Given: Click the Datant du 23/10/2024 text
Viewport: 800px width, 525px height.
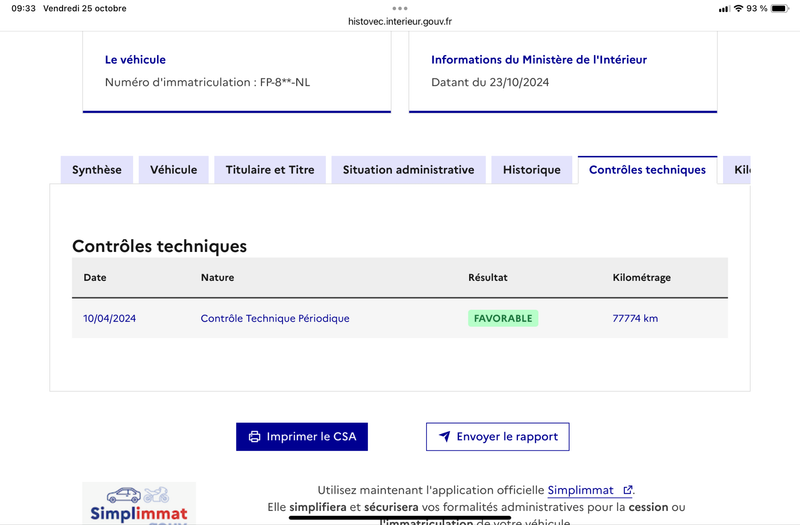Looking at the screenshot, I should coord(490,82).
